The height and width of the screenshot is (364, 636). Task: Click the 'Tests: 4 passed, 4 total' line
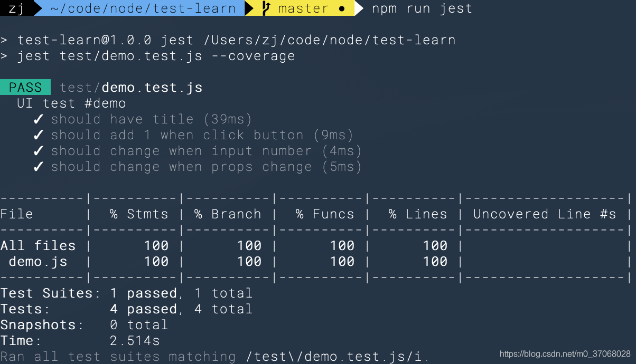tap(126, 309)
